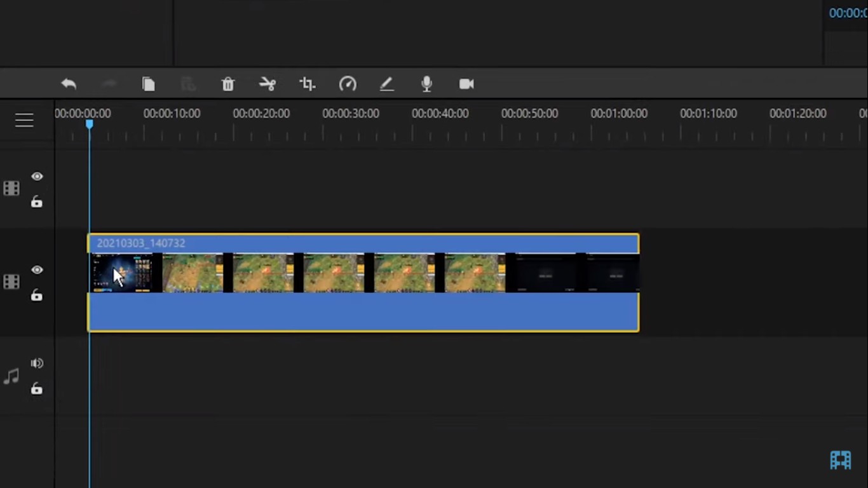Toggle visibility of the second video track

37,270
